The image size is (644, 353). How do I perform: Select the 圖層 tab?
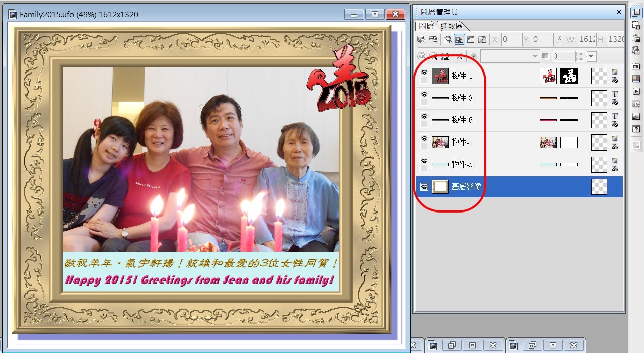click(x=426, y=26)
